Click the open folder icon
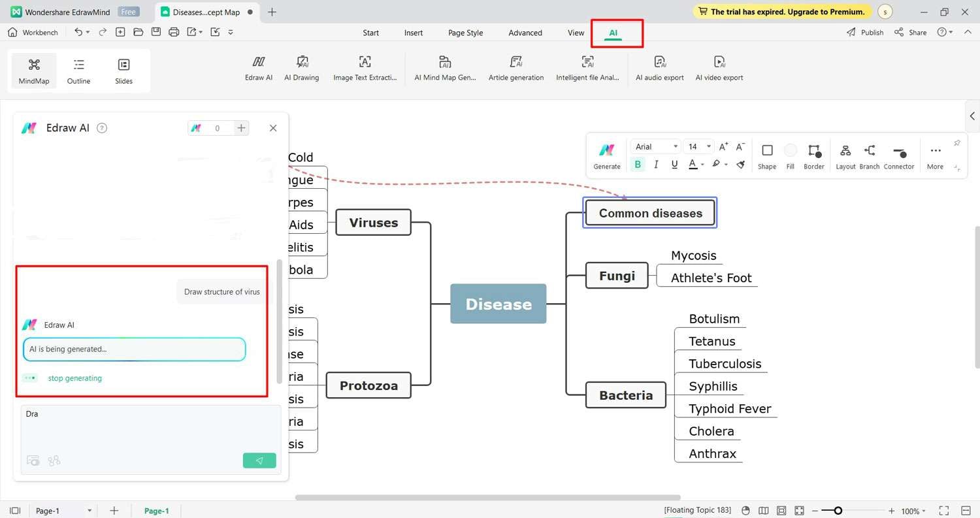Viewport: 980px width, 518px height. [x=138, y=32]
